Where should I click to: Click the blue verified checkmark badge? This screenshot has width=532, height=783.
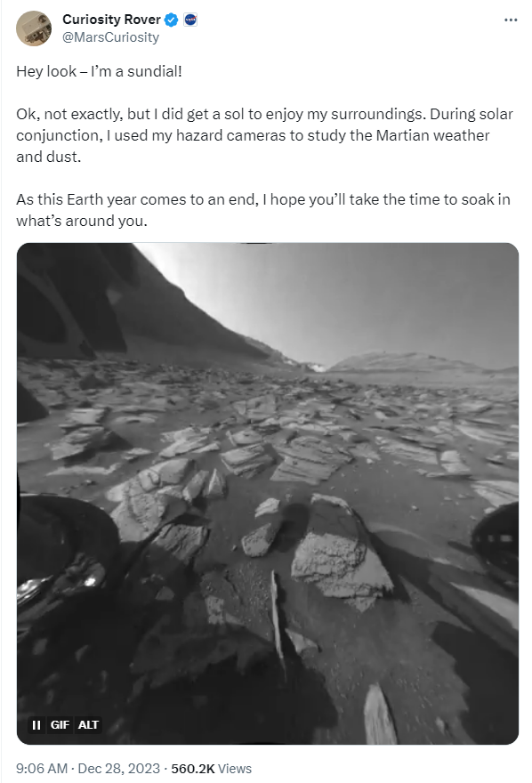171,20
